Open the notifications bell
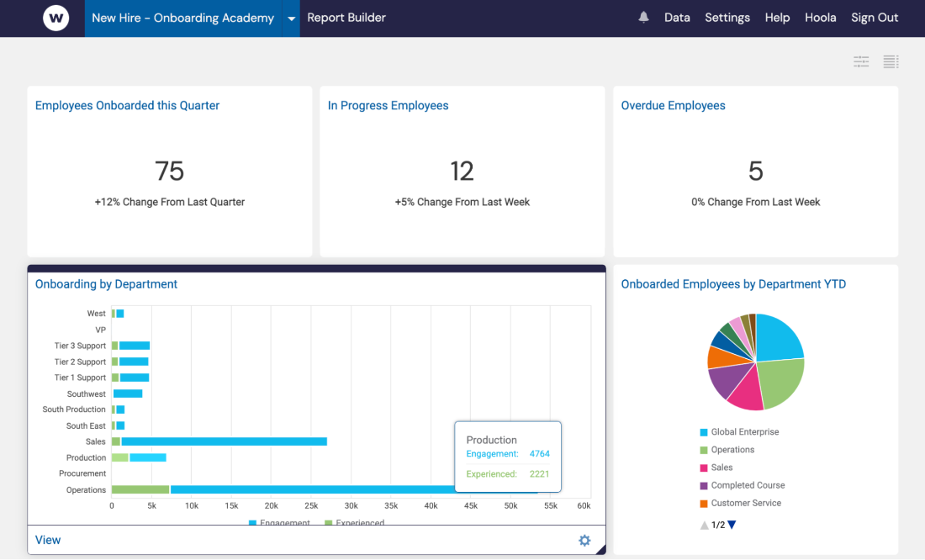Viewport: 925px width, 560px height. click(x=643, y=17)
